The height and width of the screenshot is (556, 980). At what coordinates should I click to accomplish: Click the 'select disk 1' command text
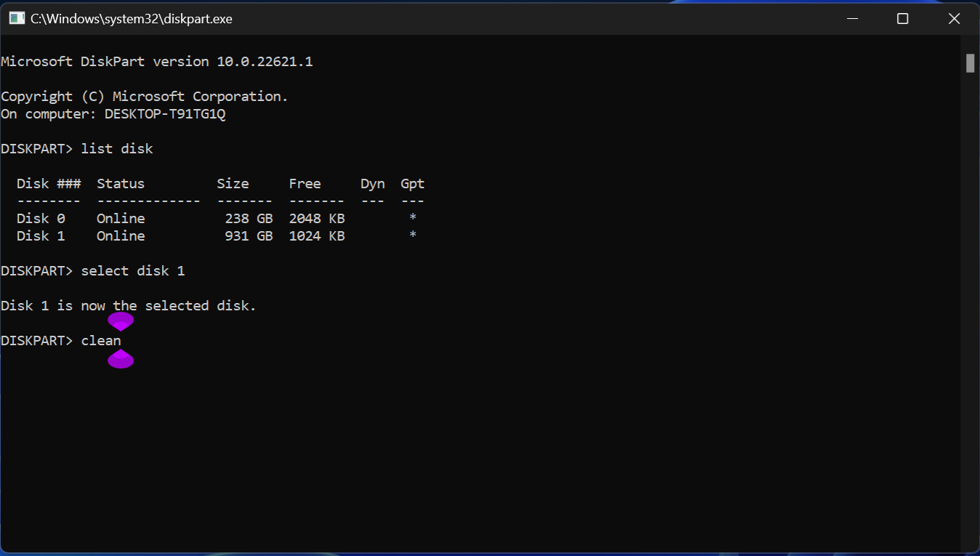[x=133, y=271]
